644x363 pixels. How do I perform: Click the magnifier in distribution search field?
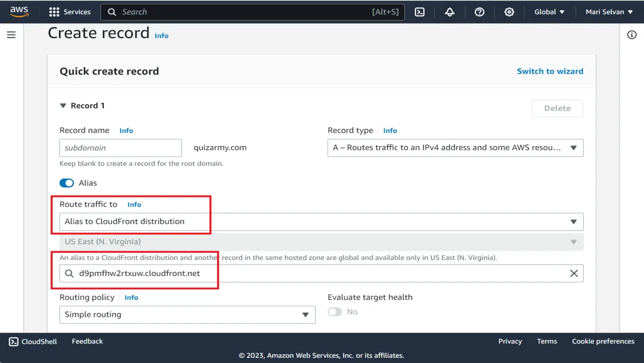coord(69,273)
